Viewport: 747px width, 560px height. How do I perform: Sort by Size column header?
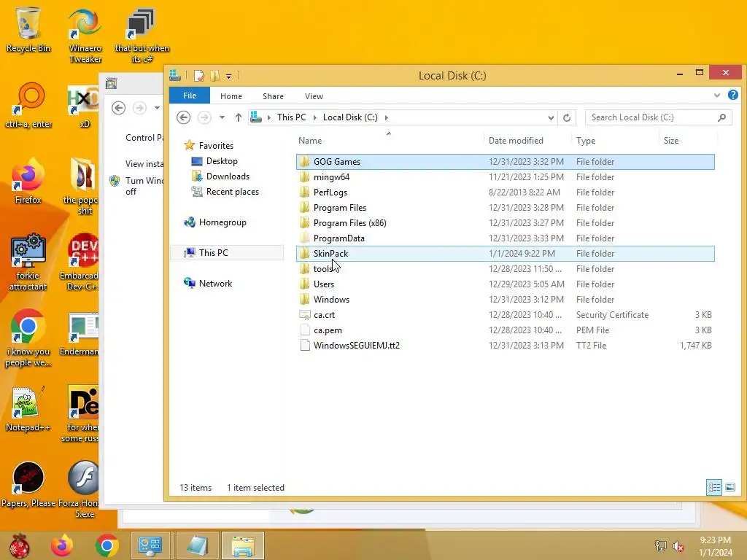[688, 141]
